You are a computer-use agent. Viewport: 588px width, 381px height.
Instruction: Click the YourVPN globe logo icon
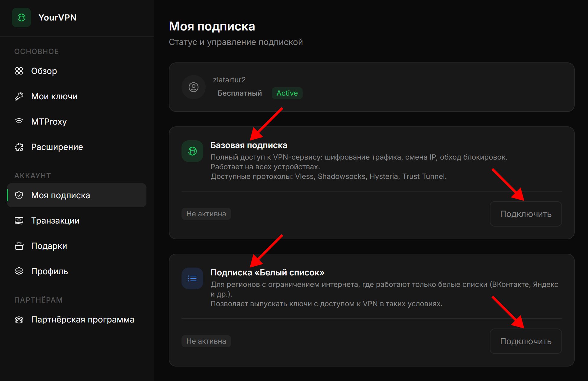21,17
